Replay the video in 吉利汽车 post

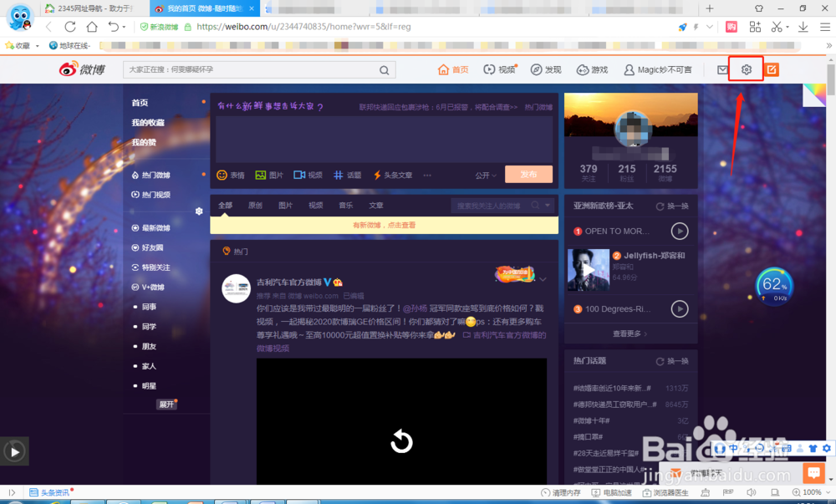pyautogui.click(x=401, y=441)
